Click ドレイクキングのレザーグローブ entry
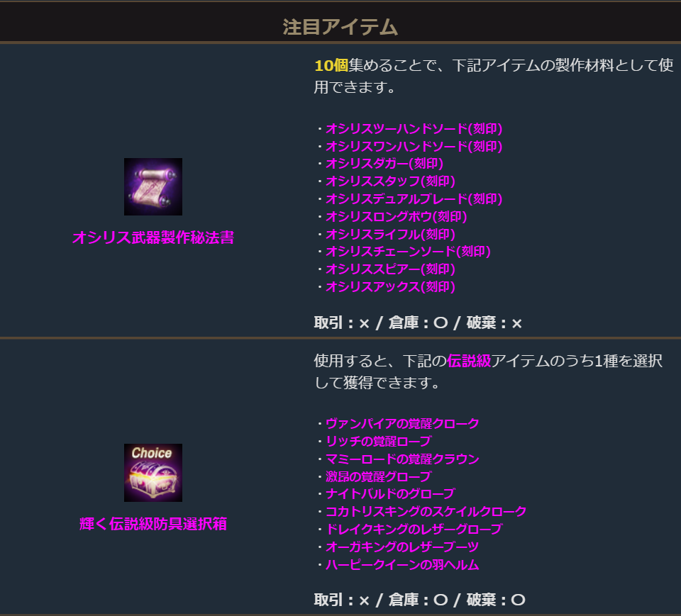Image resolution: width=681 pixels, height=616 pixels. click(414, 530)
